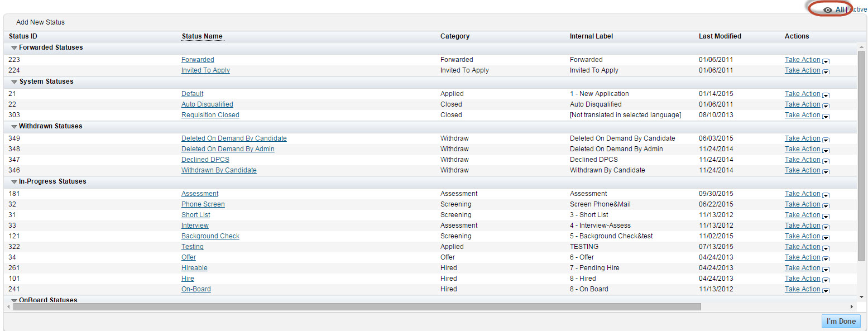Collapse the Forwarded Statuses group
Viewport: 868px width, 331px height.
(15, 48)
